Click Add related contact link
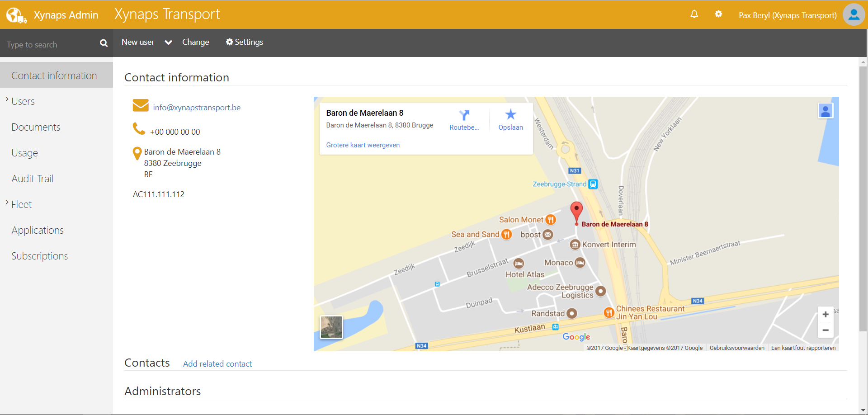 (x=217, y=364)
